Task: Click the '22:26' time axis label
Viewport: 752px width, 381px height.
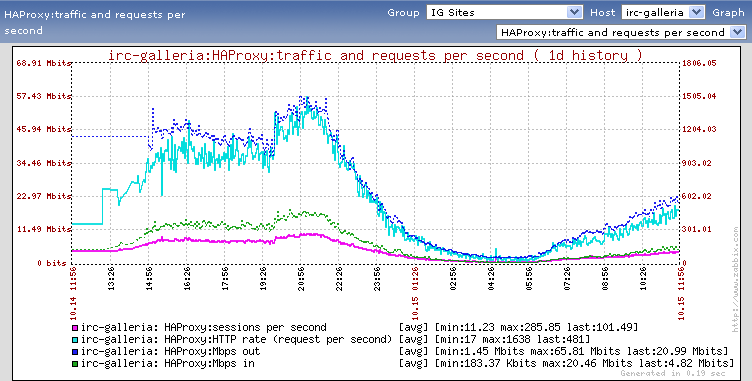Action: point(339,279)
